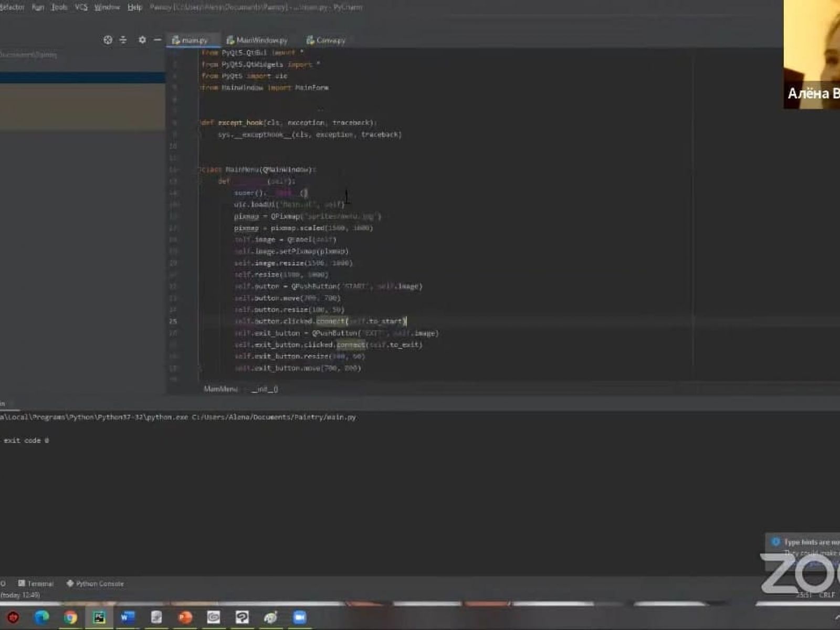Open the Refactor menu
Screen dimensions: 840x630
click(x=12, y=7)
